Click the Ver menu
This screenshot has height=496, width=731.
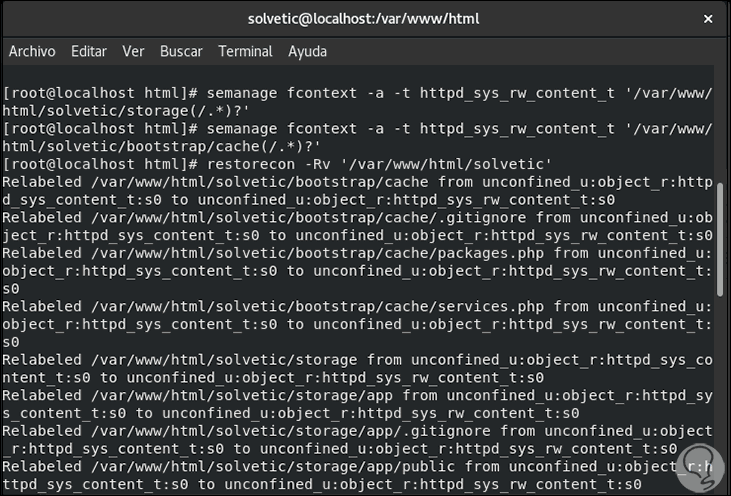point(133,51)
